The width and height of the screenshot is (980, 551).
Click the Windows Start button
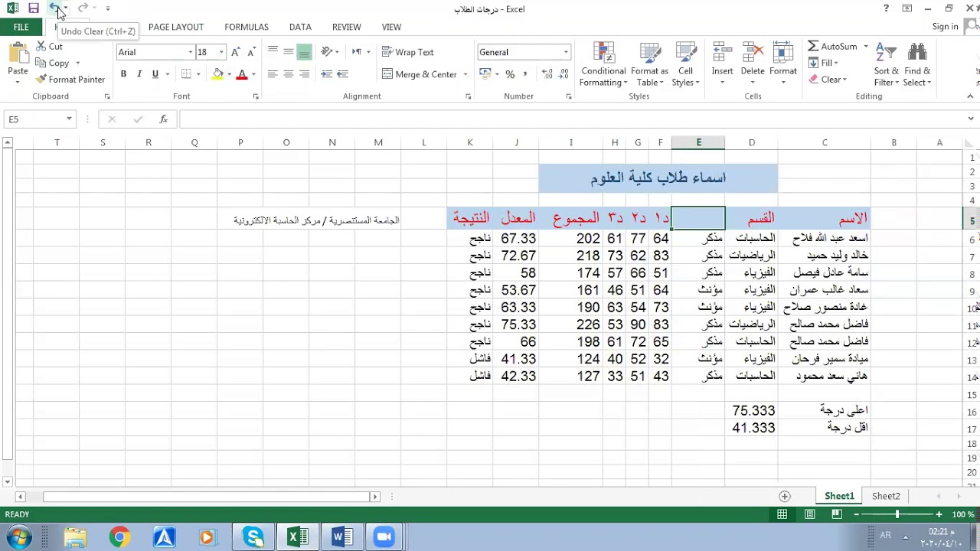click(18, 537)
